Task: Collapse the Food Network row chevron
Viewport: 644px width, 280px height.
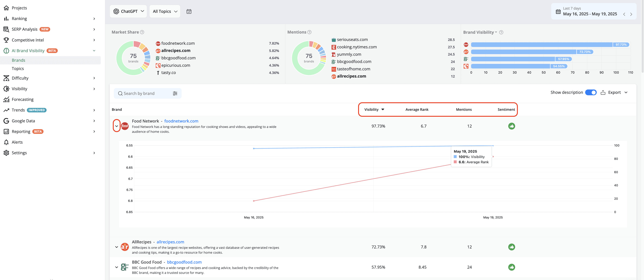Action: [x=116, y=126]
